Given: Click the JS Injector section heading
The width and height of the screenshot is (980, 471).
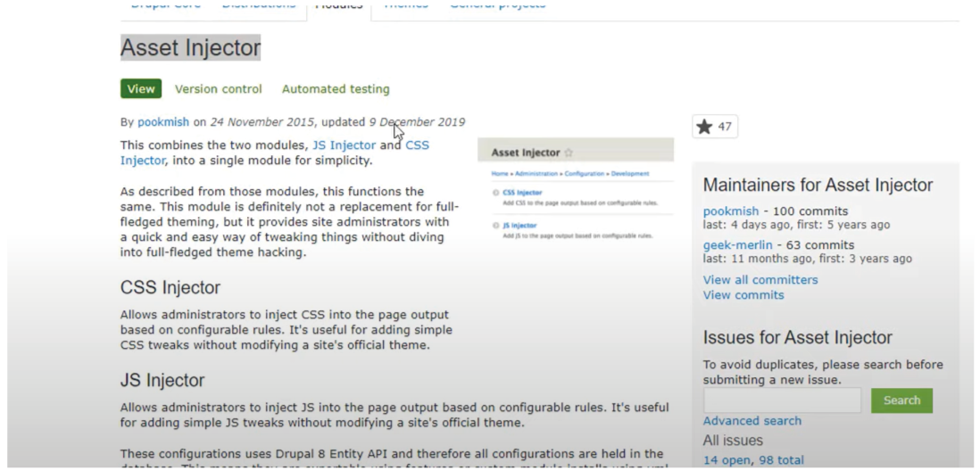Looking at the screenshot, I should click(162, 380).
